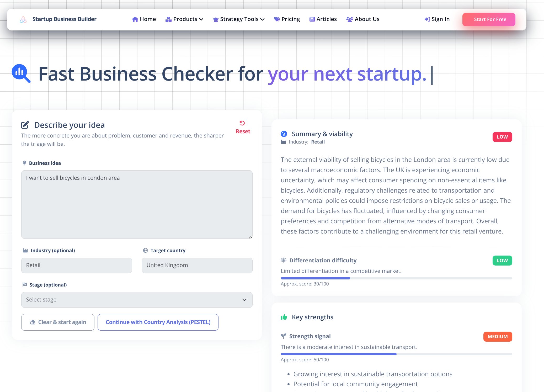544x392 pixels.
Task: Click the Differentiation difficulty progress bar
Action: coord(396,278)
